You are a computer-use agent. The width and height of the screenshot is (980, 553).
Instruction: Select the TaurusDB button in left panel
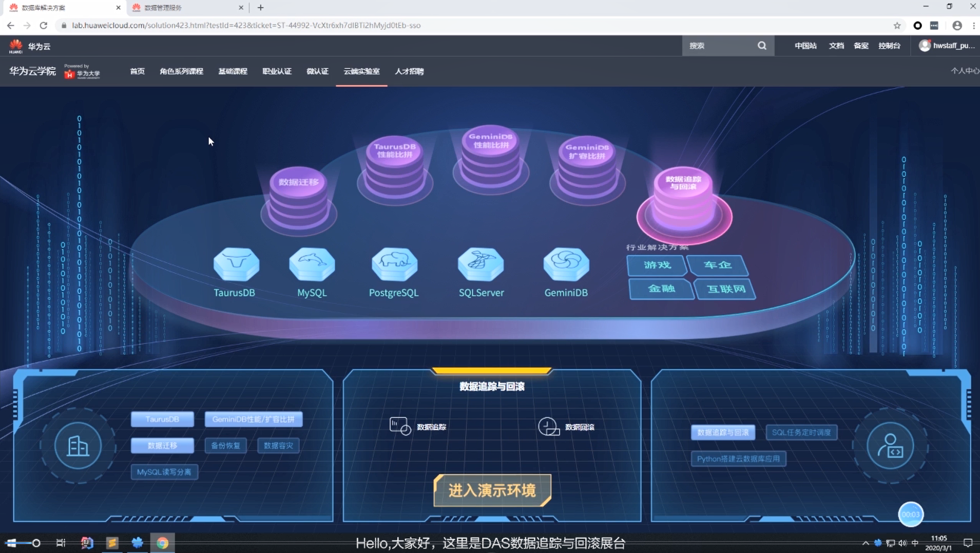(x=162, y=419)
